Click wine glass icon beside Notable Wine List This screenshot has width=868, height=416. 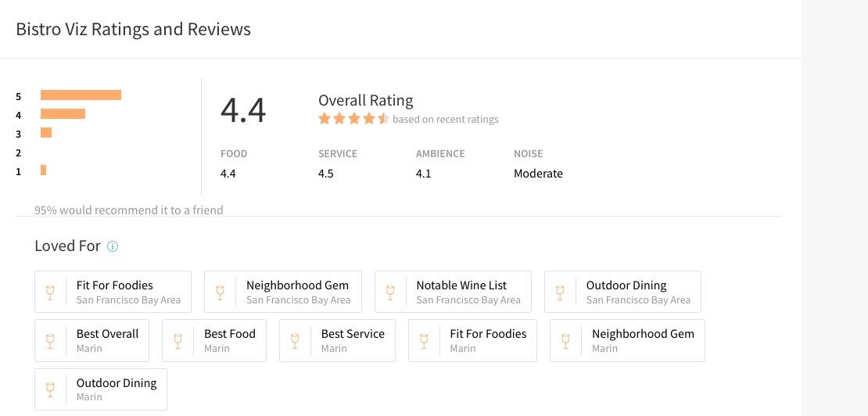(390, 292)
